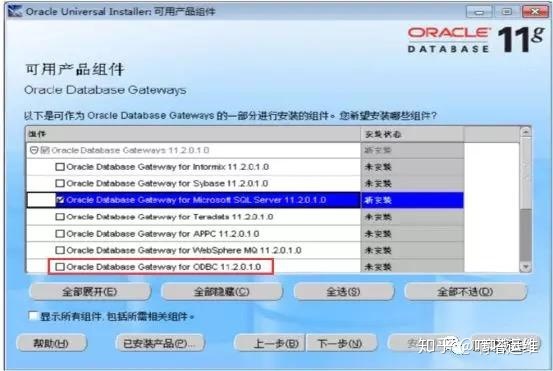Click scrollbar up arrow in component list
This screenshot has width=553, height=371.
pyautogui.click(x=525, y=132)
